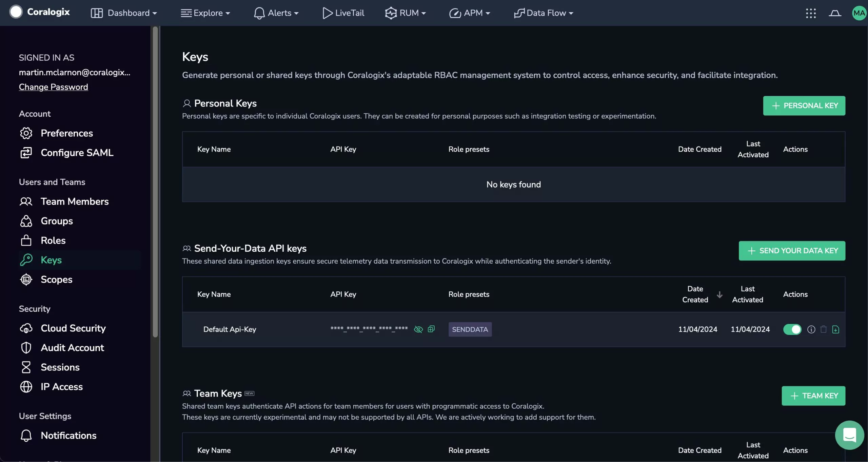Click the Groups icon in the sidebar

(26, 221)
